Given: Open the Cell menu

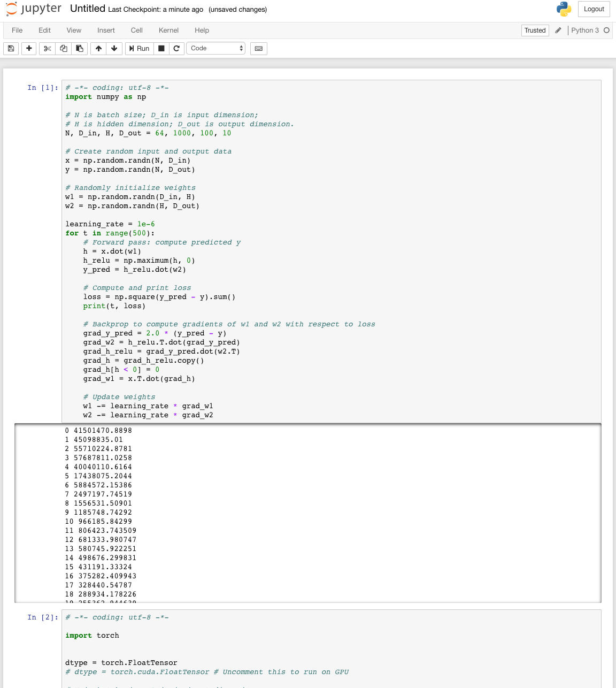Looking at the screenshot, I should click(x=137, y=30).
